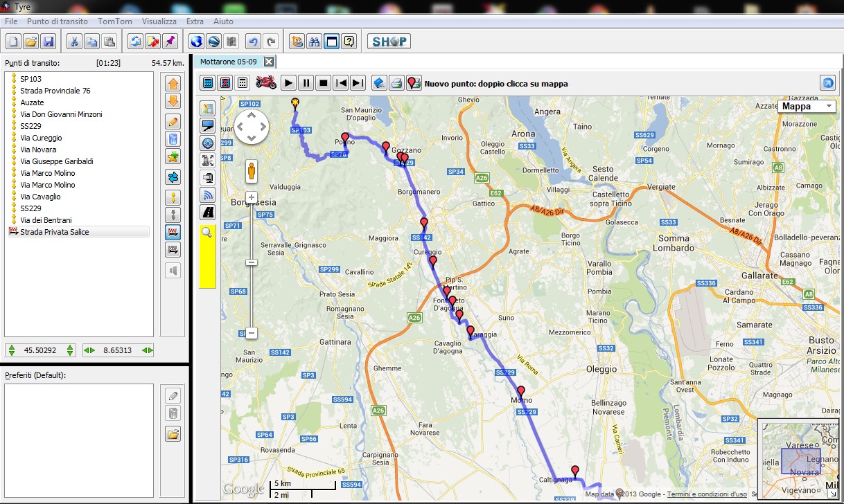Viewport: 844px width, 504px height.
Task: Click the orange move-up arrow button
Action: click(x=173, y=84)
